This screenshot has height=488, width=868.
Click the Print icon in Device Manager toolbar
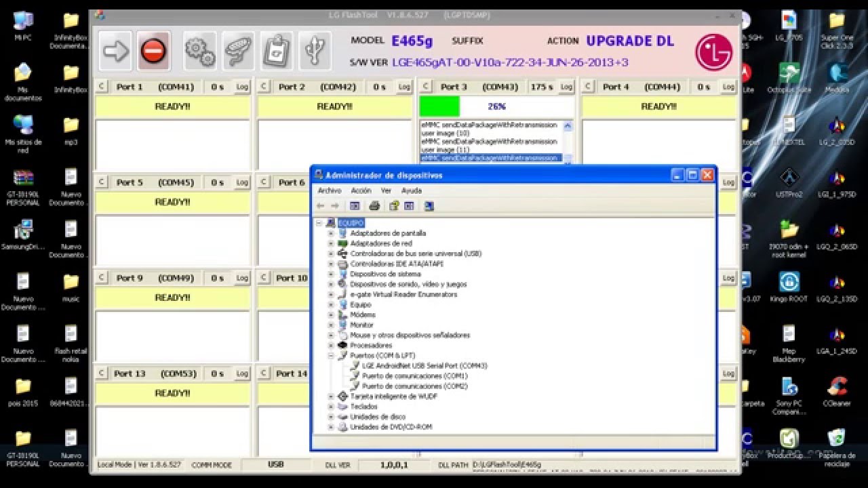pos(374,206)
